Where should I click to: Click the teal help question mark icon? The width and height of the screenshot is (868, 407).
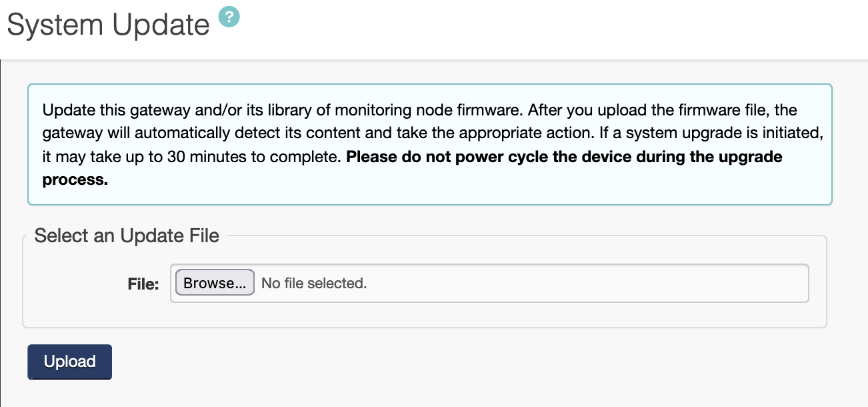click(x=229, y=17)
